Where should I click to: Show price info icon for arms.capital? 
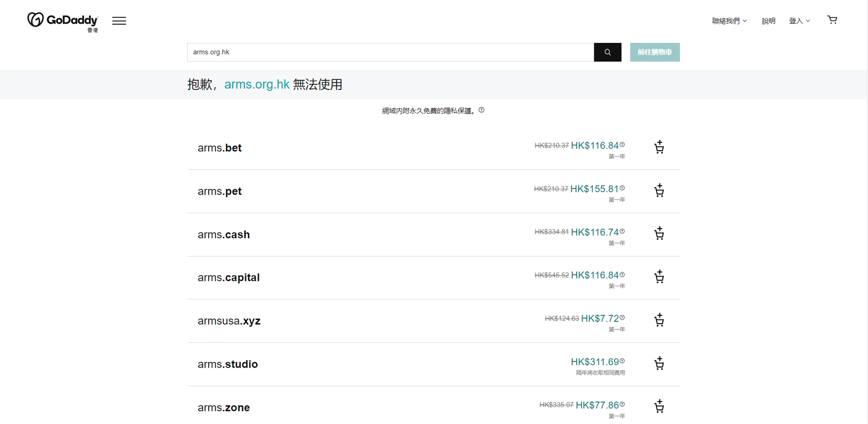(x=622, y=274)
